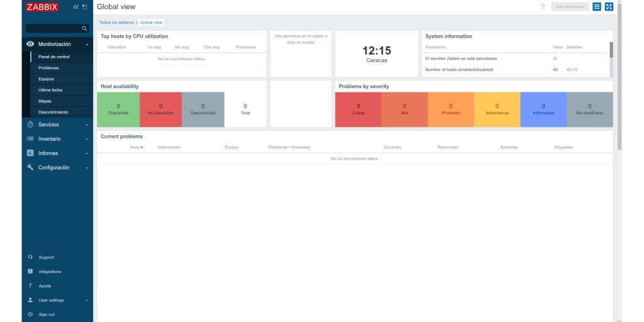Viewport: 644px width, 322px height.
Task: Click the Problema • Gravedad column header
Action: (289, 147)
